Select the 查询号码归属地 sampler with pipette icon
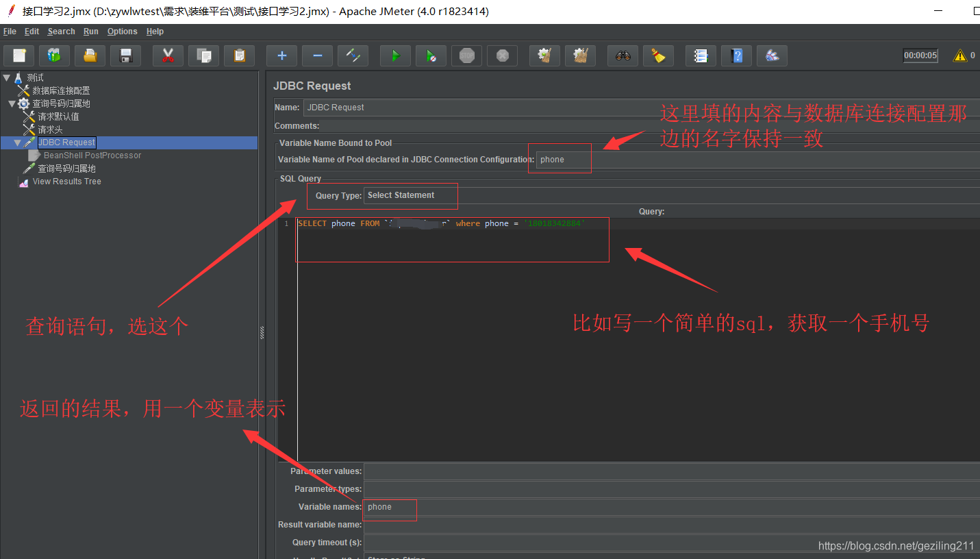This screenshot has width=980, height=559. [x=66, y=169]
